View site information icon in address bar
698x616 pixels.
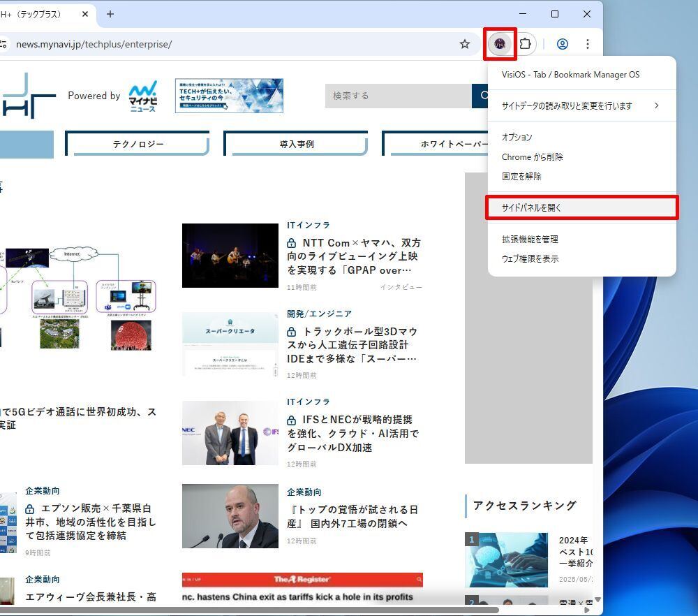(3, 44)
